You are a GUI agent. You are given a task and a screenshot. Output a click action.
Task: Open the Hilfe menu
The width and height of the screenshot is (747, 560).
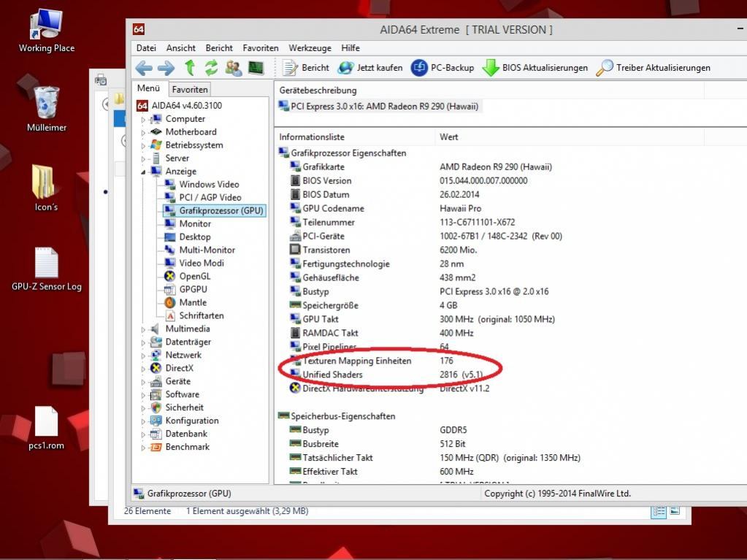click(x=350, y=48)
